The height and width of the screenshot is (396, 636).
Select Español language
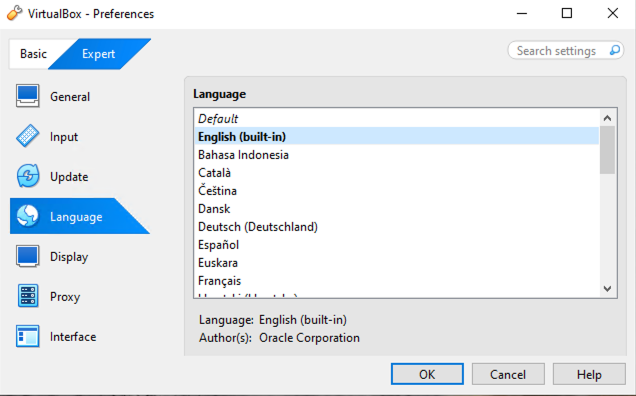[396, 245]
